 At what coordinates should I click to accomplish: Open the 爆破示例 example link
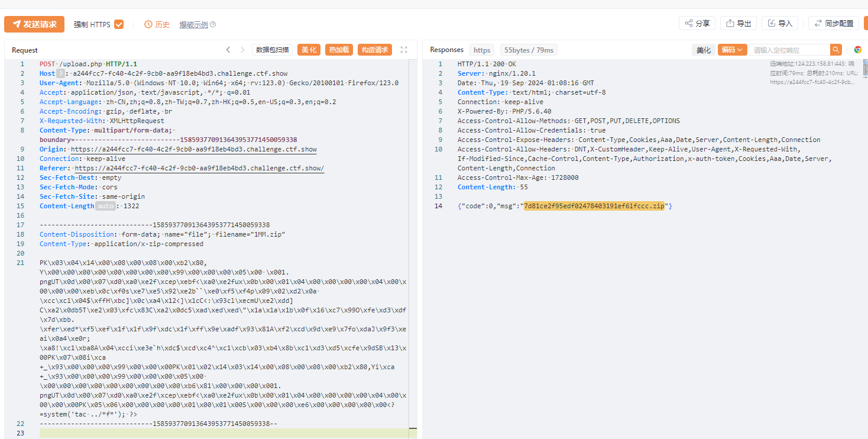click(x=194, y=24)
